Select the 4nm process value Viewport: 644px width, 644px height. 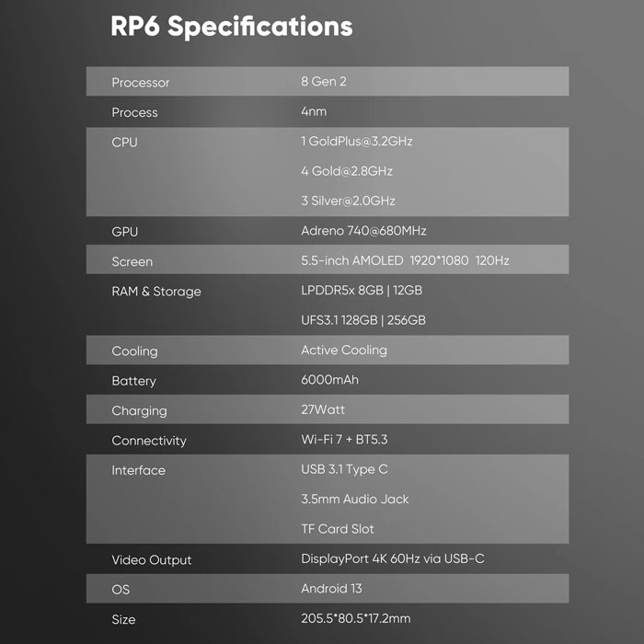tap(312, 112)
